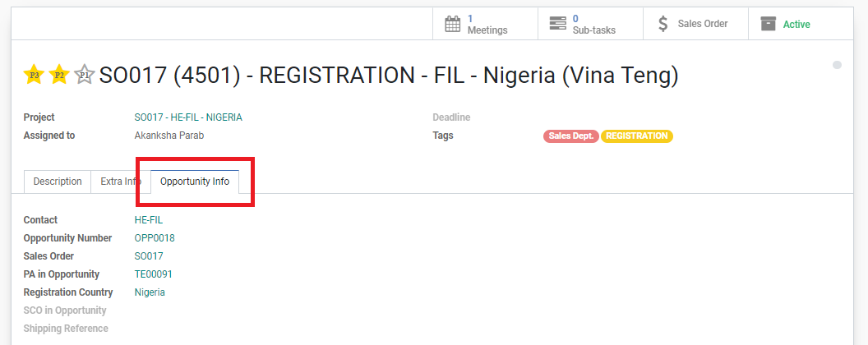Open opportunity OPP0018 link
The height and width of the screenshot is (345, 868).
tap(155, 238)
